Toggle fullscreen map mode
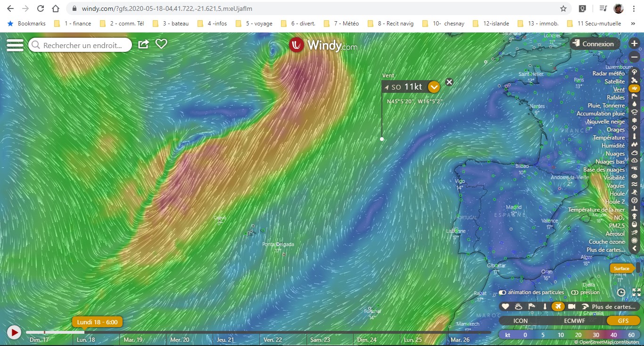Image resolution: width=644 pixels, height=346 pixels. [x=636, y=292]
